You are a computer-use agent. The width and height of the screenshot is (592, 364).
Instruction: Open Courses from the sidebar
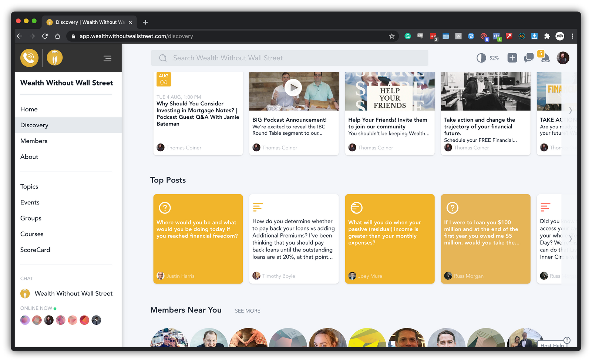pos(32,234)
